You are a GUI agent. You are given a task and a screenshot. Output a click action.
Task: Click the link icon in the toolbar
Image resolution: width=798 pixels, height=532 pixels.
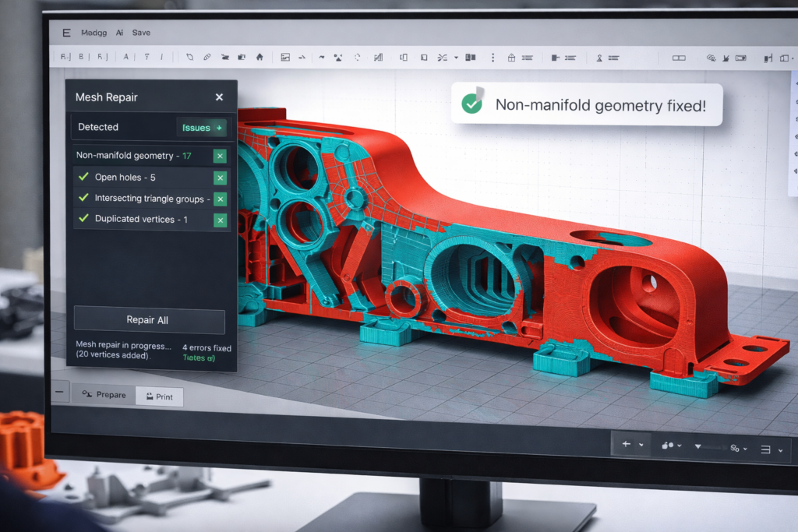pyautogui.click(x=207, y=57)
